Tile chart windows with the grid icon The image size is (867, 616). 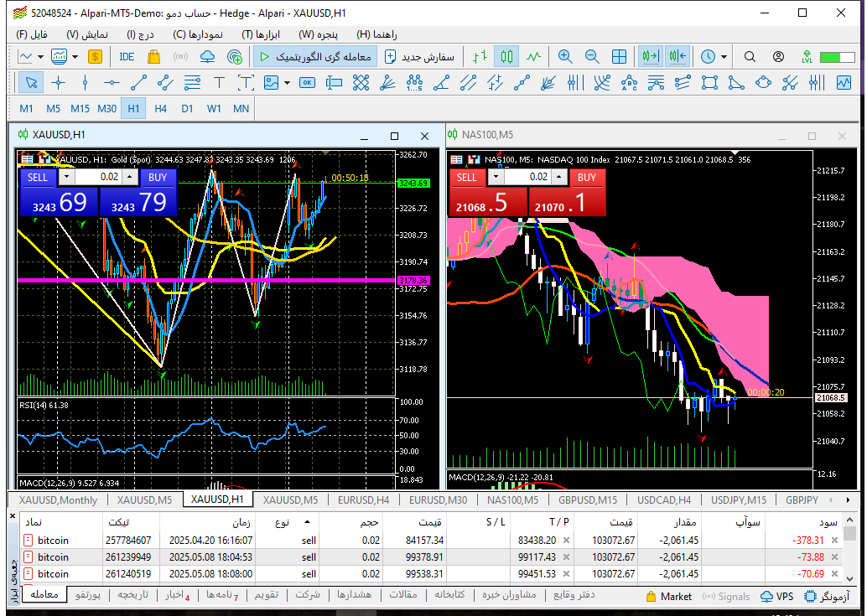tap(620, 56)
